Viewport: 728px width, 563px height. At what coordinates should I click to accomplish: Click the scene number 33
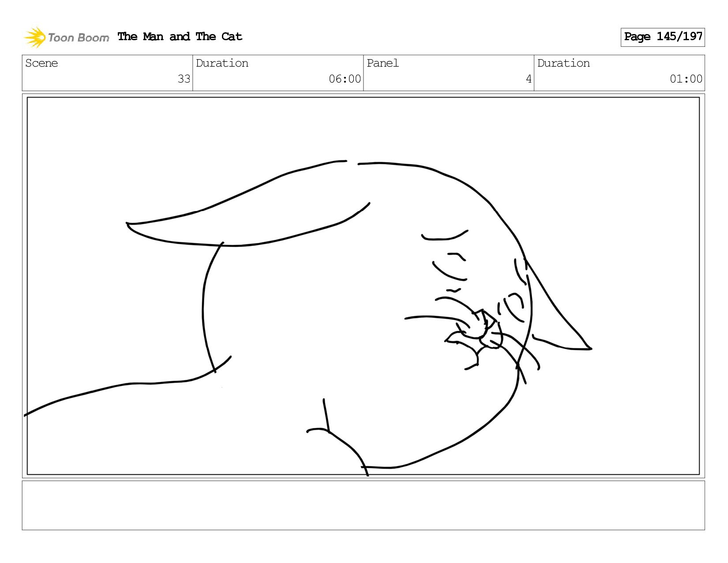[184, 79]
